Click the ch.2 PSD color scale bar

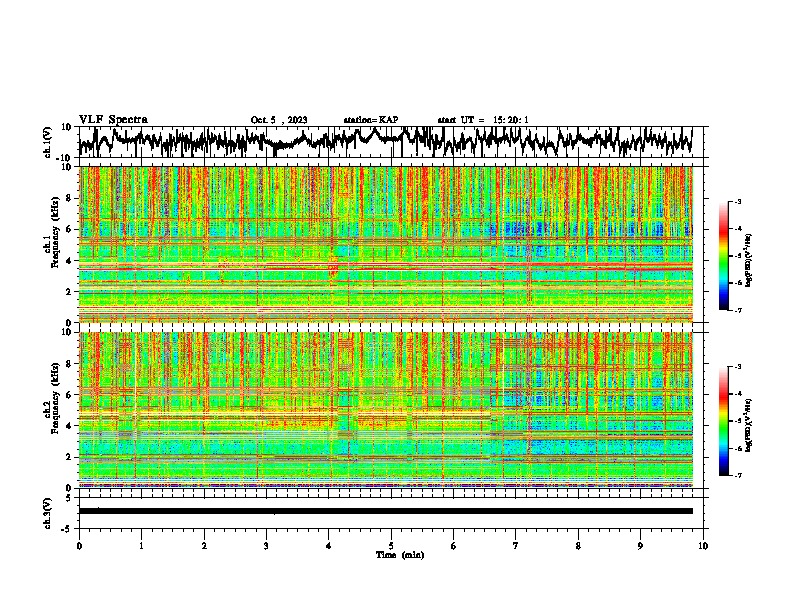(x=723, y=421)
